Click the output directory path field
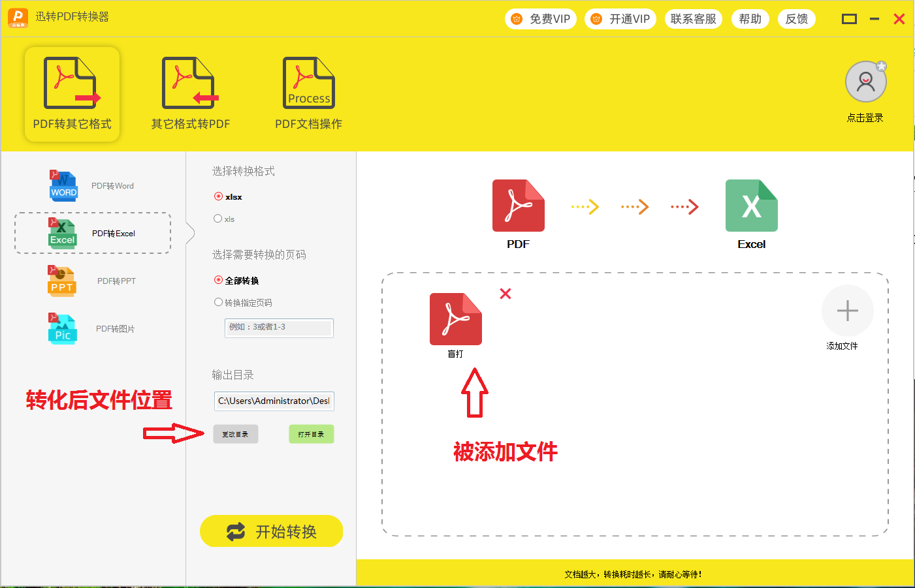The height and width of the screenshot is (588, 915). 274,401
